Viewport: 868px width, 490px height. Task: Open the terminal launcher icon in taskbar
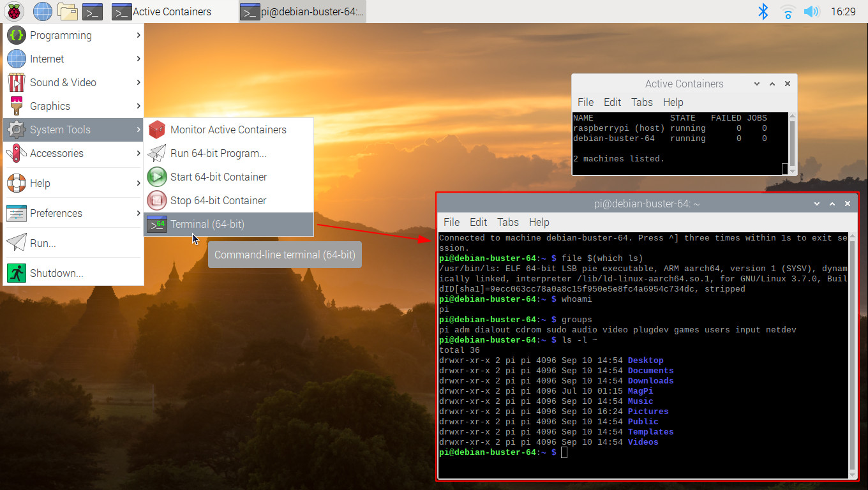point(93,11)
